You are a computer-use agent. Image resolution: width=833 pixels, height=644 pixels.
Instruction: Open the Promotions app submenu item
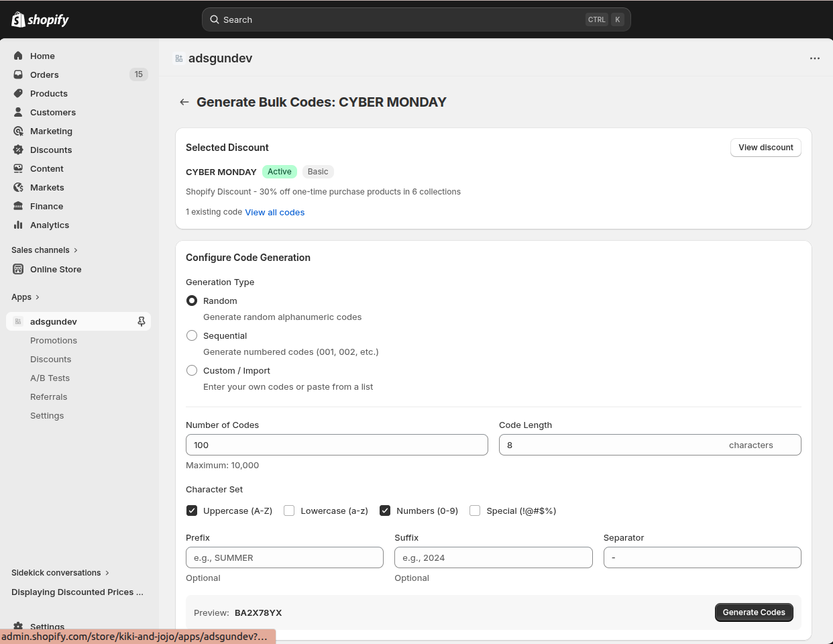(54, 340)
